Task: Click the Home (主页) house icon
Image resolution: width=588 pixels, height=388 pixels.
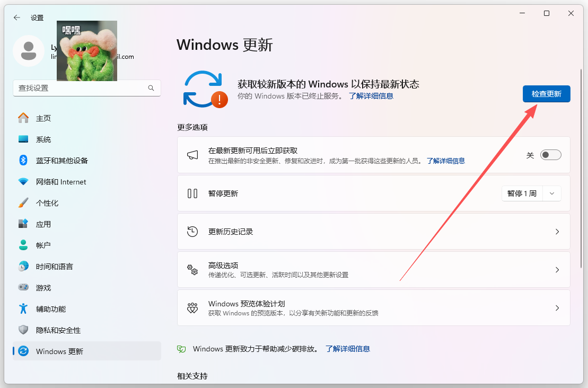Action: pyautogui.click(x=23, y=118)
